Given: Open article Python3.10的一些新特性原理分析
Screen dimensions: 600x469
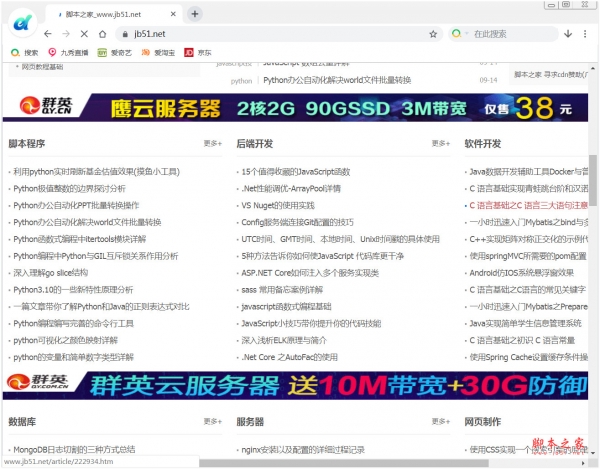Looking at the screenshot, I should [x=73, y=290].
